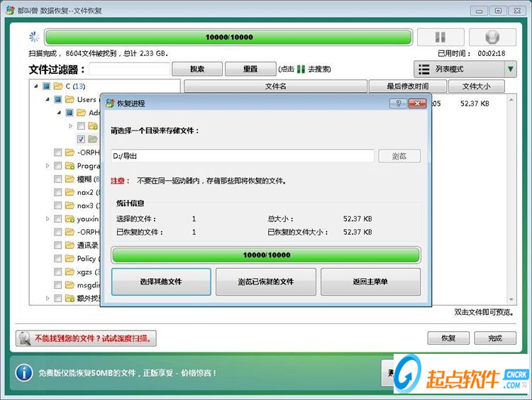
Task: Focus the 文件过滤器 input field
Action: pyautogui.click(x=129, y=70)
